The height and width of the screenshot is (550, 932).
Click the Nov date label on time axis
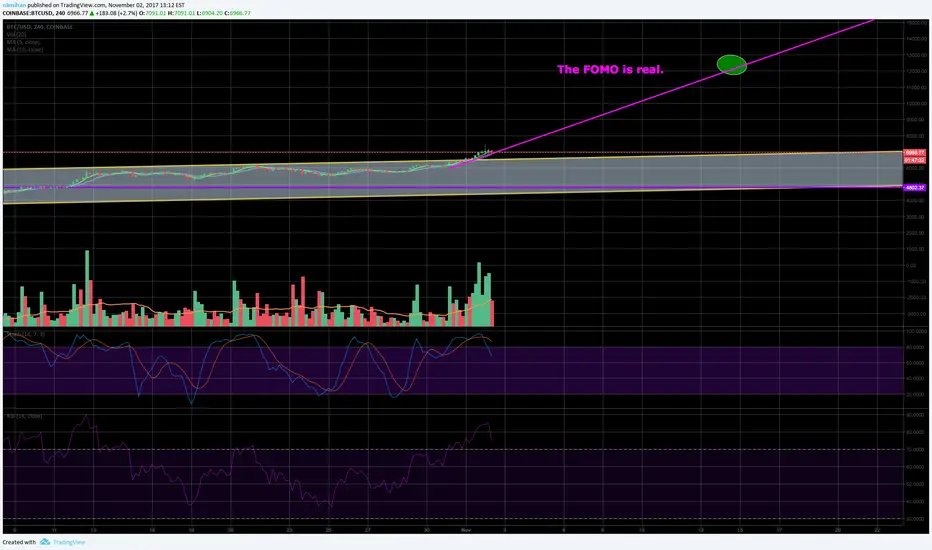pos(466,530)
